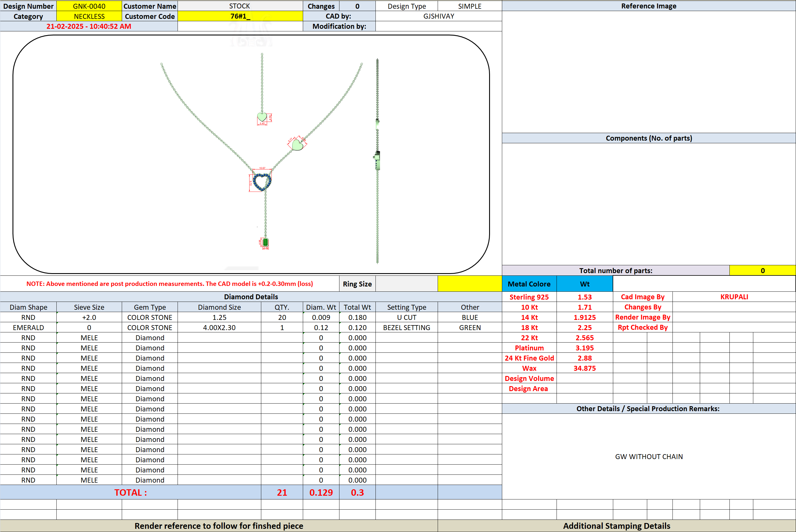Select Wax weight value 34.875
This screenshot has height=532, width=796.
tap(585, 368)
